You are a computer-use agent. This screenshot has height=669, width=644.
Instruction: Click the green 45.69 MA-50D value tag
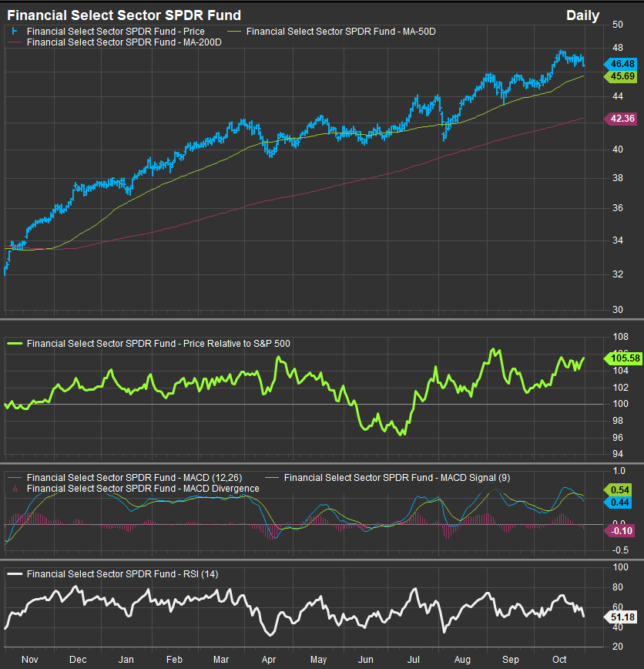tap(621, 76)
